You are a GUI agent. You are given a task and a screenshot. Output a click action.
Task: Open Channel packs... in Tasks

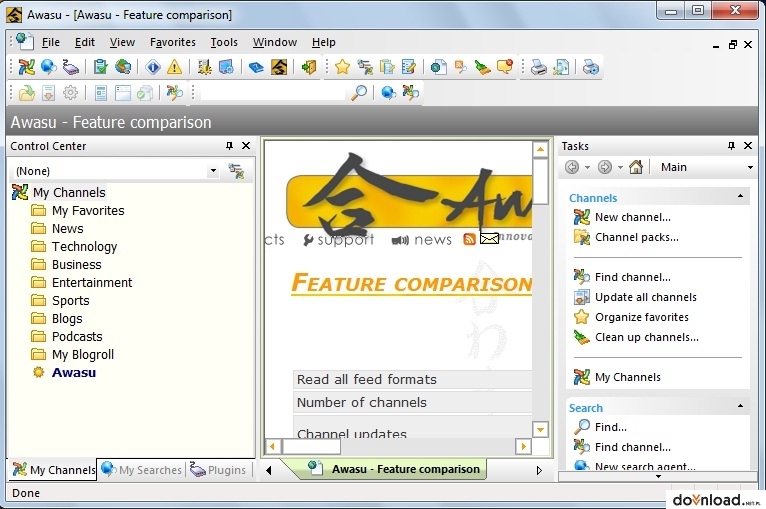point(637,237)
